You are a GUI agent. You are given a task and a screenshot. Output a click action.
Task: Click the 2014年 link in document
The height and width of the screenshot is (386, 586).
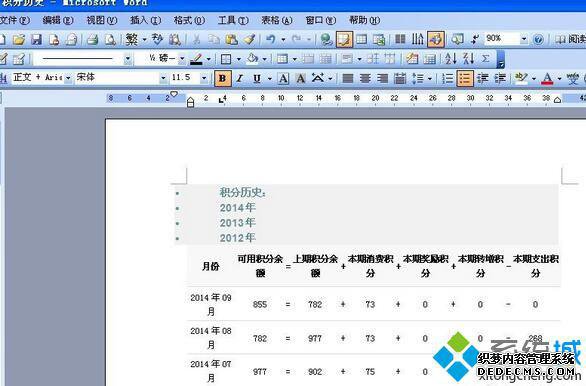point(237,207)
